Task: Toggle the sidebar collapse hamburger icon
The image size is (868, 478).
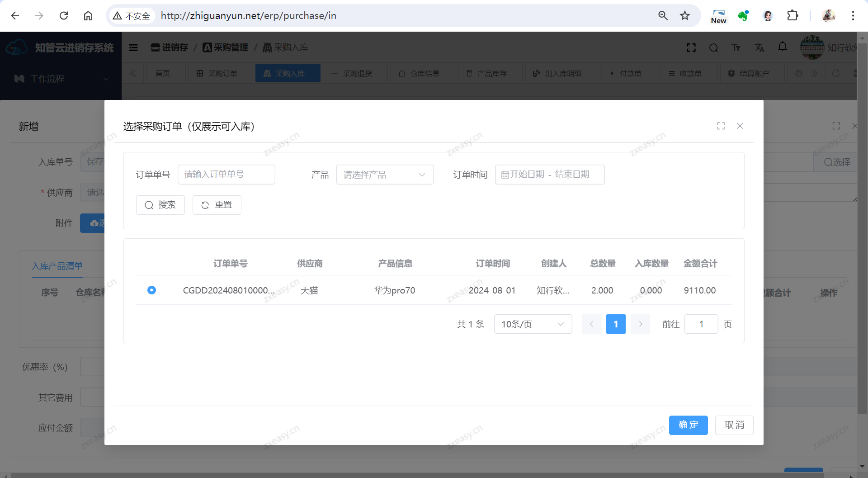Action: [x=133, y=47]
